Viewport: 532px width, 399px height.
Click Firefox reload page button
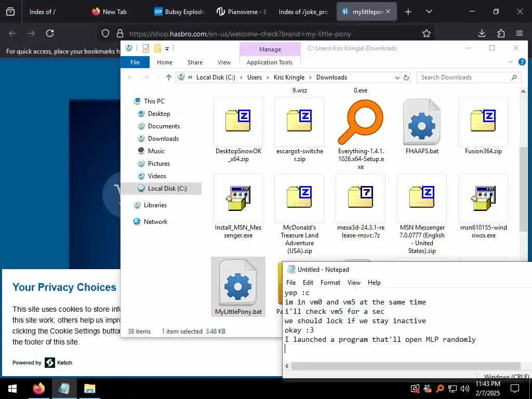click(50, 33)
